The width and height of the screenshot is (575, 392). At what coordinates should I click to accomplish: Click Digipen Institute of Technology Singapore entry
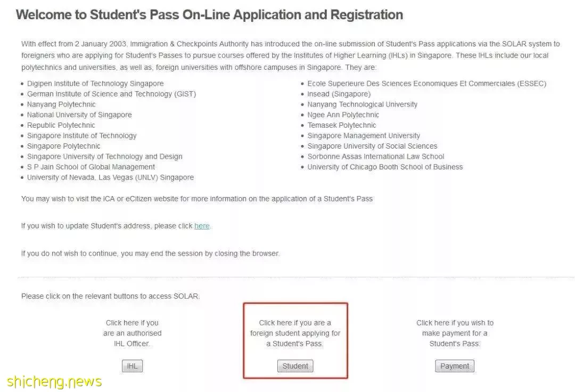[x=95, y=84]
